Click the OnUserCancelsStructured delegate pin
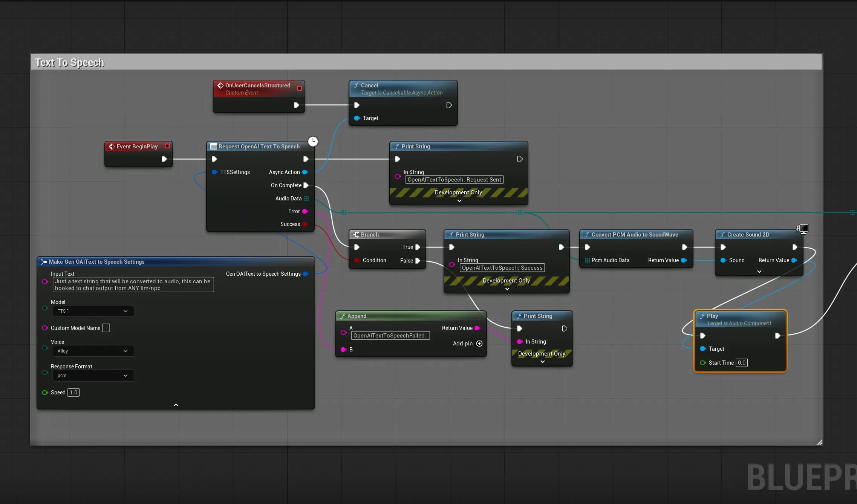 pos(299,89)
